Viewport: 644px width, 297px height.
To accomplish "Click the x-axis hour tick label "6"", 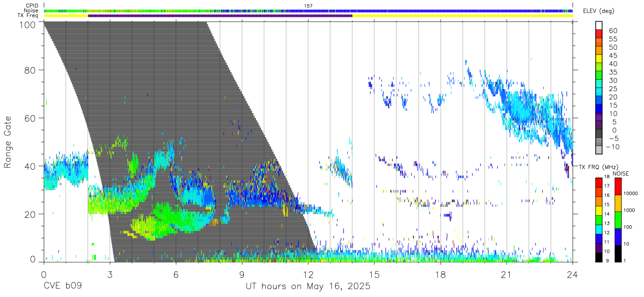I will pos(176,274).
